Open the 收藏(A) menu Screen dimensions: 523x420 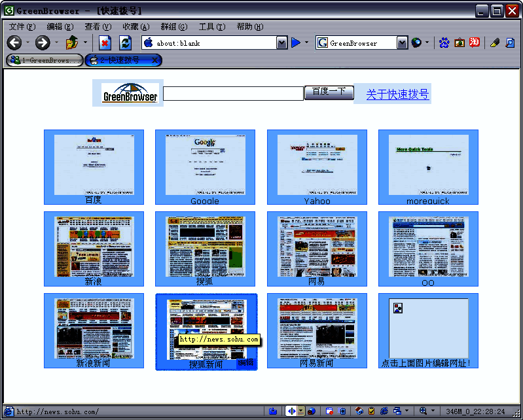point(135,27)
